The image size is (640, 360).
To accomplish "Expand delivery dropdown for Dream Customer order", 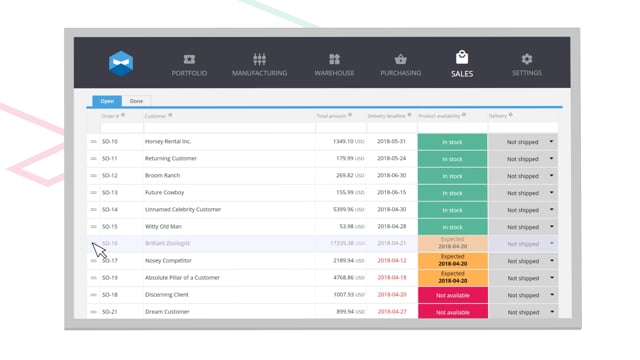I will tap(552, 312).
